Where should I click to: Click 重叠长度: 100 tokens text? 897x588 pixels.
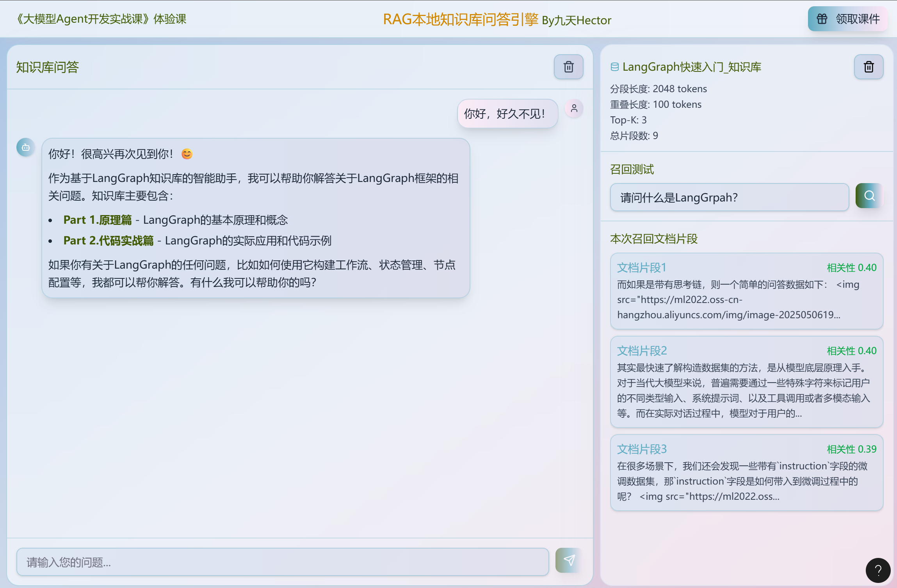pyautogui.click(x=656, y=104)
